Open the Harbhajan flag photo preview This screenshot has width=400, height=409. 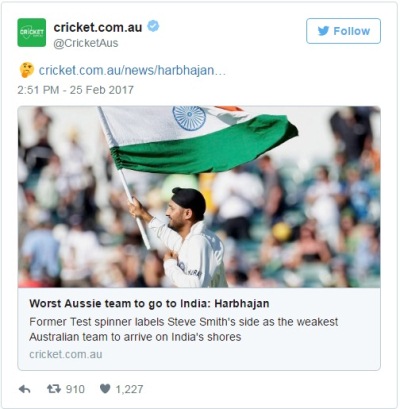pos(199,197)
